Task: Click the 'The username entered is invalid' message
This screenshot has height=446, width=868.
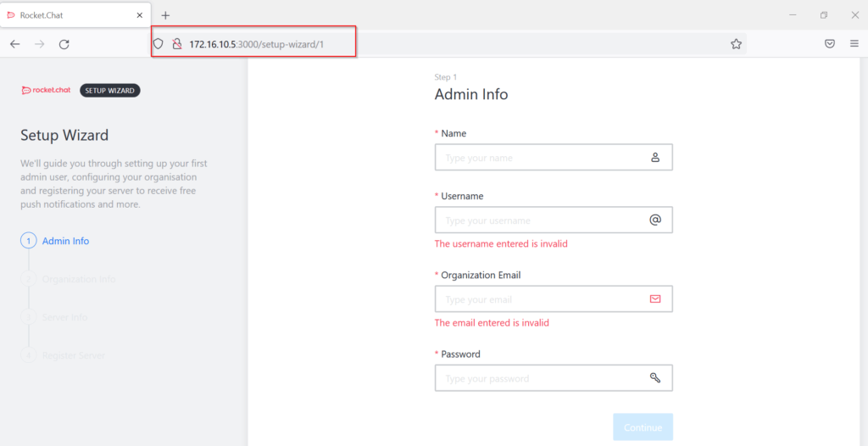Action: (501, 244)
